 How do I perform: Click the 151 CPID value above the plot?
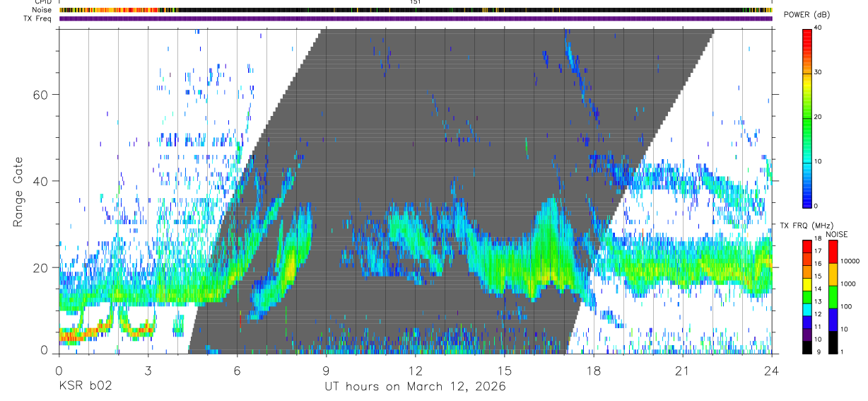pyautogui.click(x=415, y=2)
